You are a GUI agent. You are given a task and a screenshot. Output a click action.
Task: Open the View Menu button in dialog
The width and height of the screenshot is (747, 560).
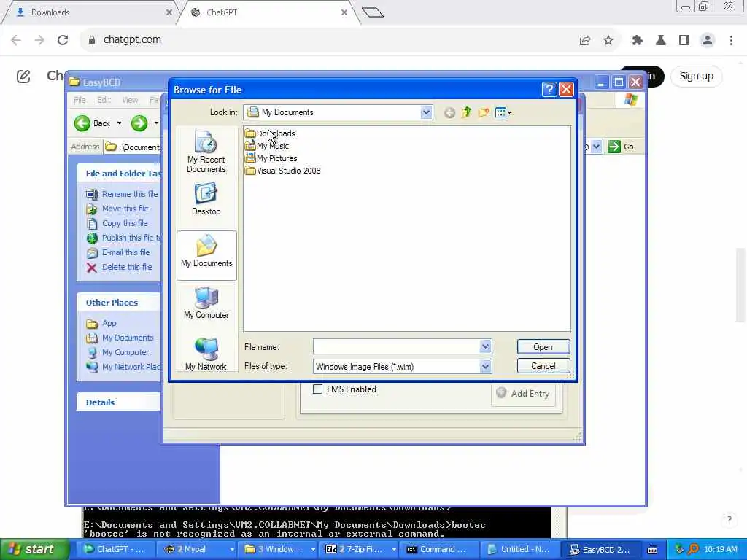[503, 112]
